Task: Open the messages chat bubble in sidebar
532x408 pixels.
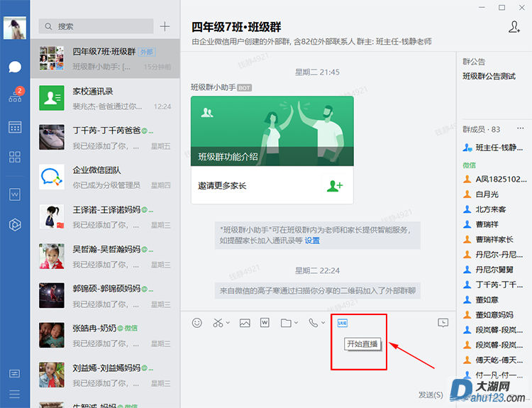Action: pyautogui.click(x=15, y=67)
